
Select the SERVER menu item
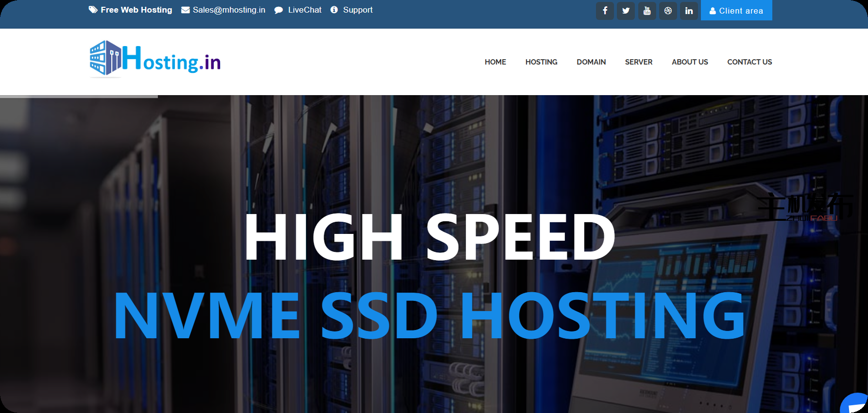638,62
